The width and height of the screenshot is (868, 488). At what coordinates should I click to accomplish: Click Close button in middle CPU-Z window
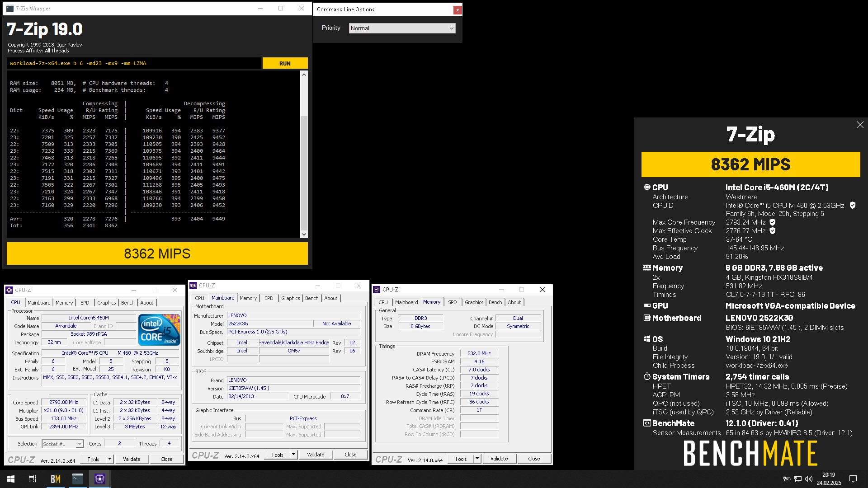tap(350, 455)
